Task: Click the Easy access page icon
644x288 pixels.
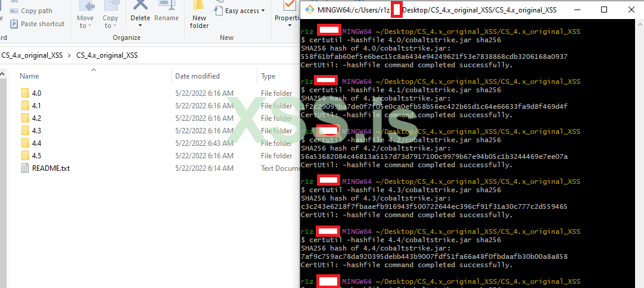Action: point(219,10)
